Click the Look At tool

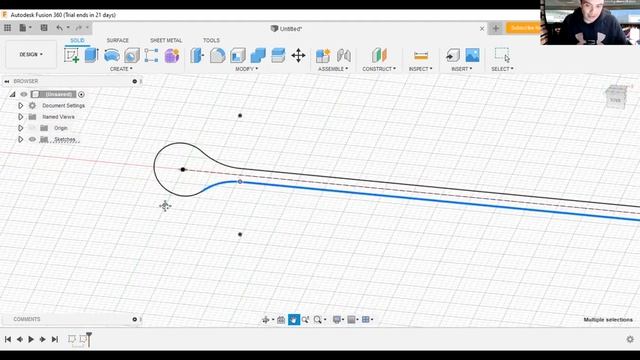pyautogui.click(x=281, y=320)
